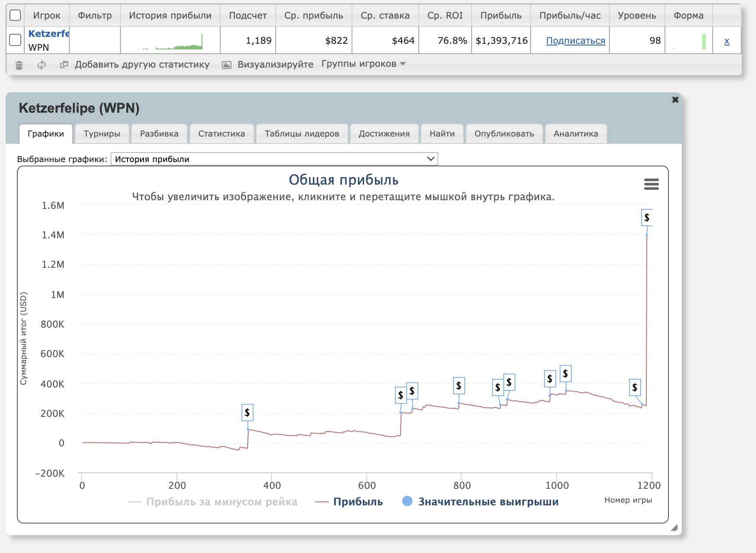Open the Статистика tab

[222, 133]
